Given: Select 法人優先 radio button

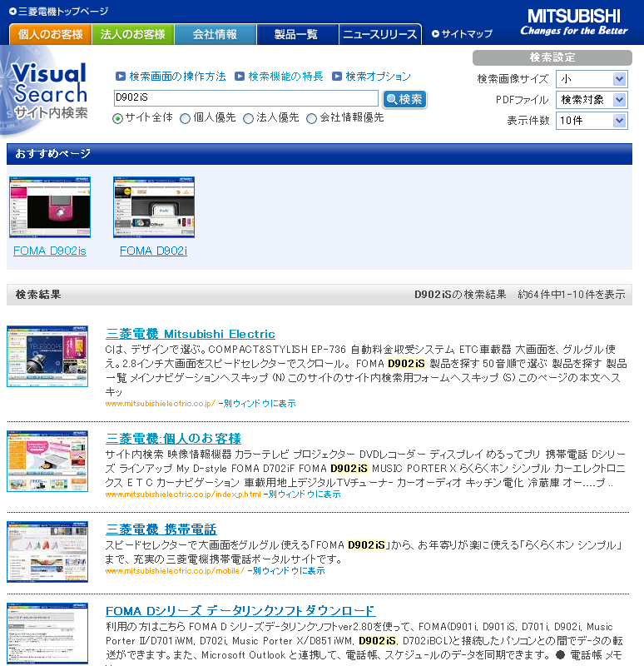Looking at the screenshot, I should (x=248, y=118).
